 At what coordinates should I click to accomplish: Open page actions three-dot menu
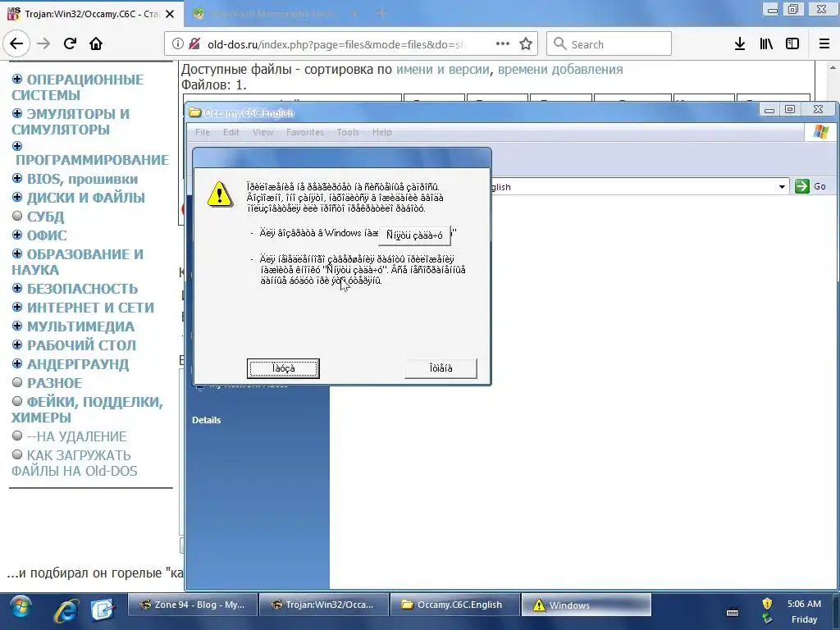503,43
